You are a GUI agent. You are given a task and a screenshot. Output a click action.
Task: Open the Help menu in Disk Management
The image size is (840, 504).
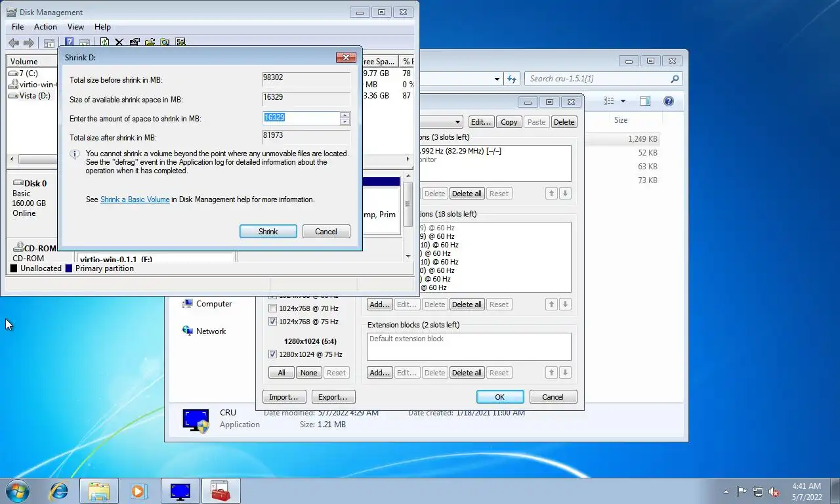[x=102, y=27]
